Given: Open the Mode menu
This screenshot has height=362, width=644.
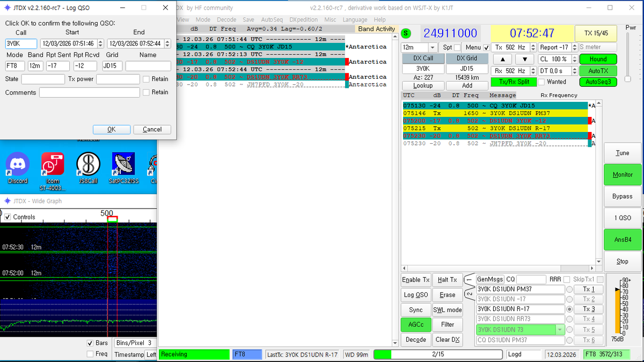Looking at the screenshot, I should point(203,20).
